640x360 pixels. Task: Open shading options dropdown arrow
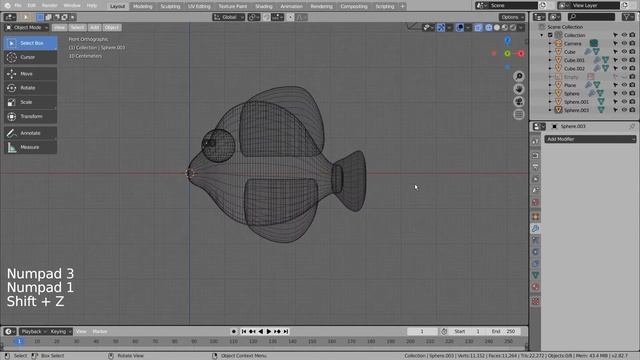(522, 27)
